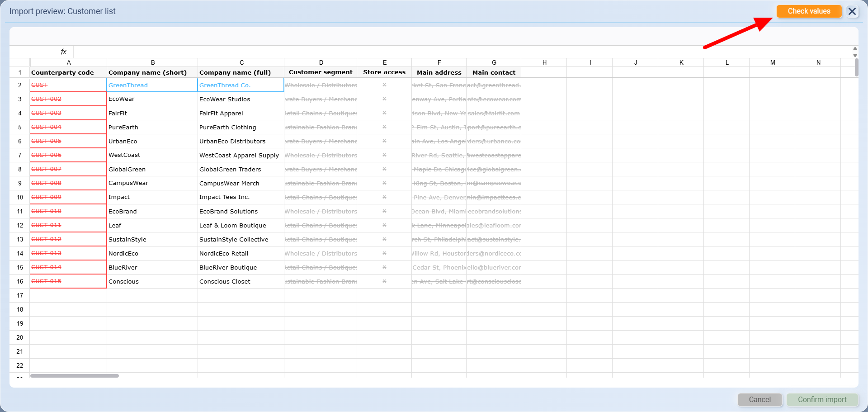Screen dimensions: 868x412
Task: Select the CUST-002 cell
Action: click(x=68, y=99)
